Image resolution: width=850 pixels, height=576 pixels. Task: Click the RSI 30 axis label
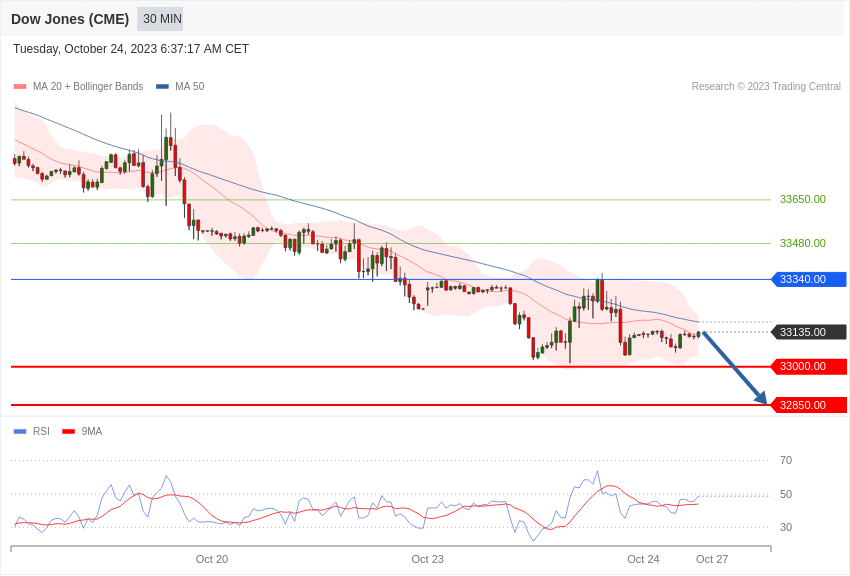[786, 527]
